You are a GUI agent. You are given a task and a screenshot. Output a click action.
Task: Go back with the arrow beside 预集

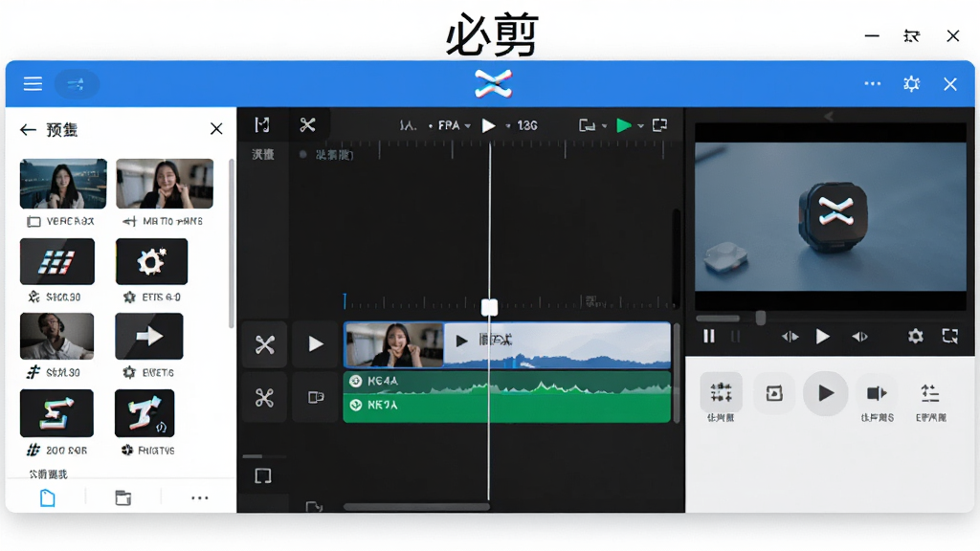pyautogui.click(x=28, y=129)
